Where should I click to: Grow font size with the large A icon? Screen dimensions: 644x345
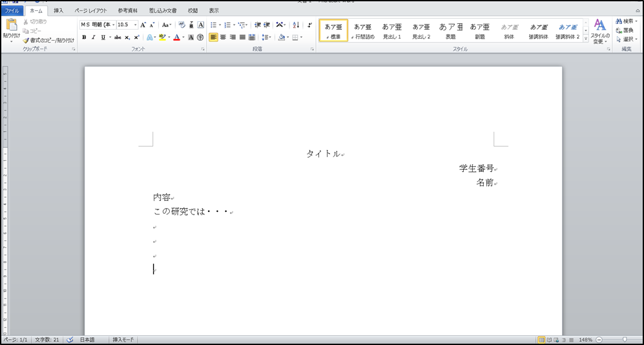[143, 25]
